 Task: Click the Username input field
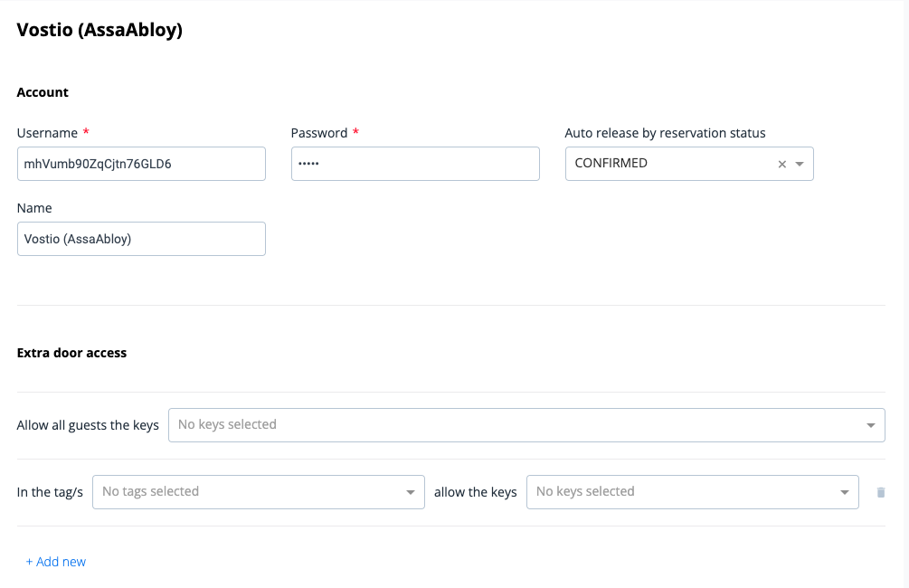pyautogui.click(x=141, y=164)
